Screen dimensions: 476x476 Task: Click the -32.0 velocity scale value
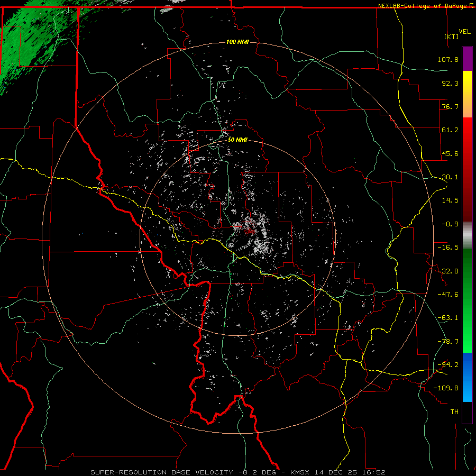click(448, 271)
